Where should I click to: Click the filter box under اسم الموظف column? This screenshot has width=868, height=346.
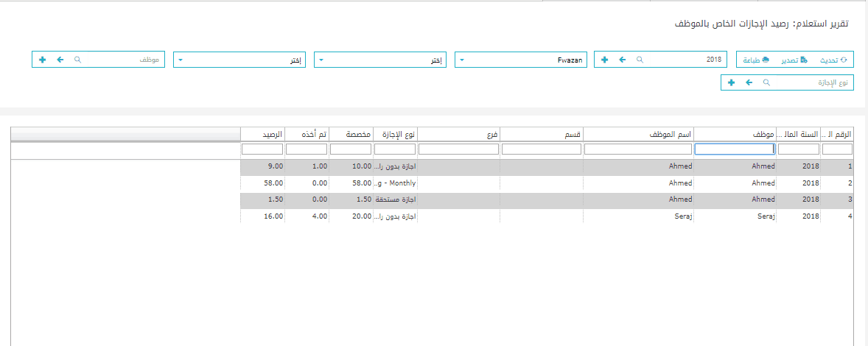click(639, 149)
